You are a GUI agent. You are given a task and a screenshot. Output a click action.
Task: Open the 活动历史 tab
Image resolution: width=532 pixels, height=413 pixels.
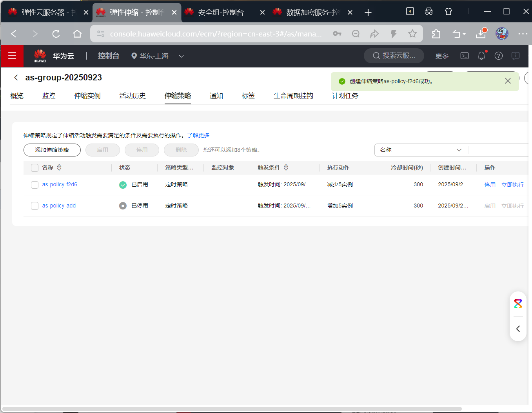pos(133,96)
